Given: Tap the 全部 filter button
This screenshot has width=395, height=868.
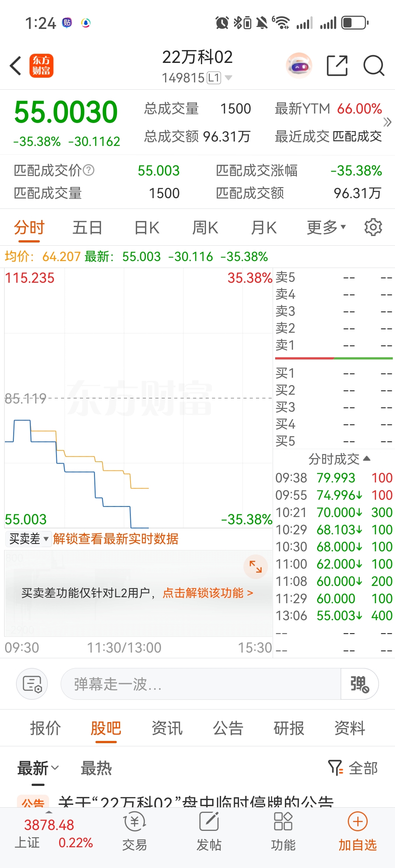Looking at the screenshot, I should (x=363, y=768).
